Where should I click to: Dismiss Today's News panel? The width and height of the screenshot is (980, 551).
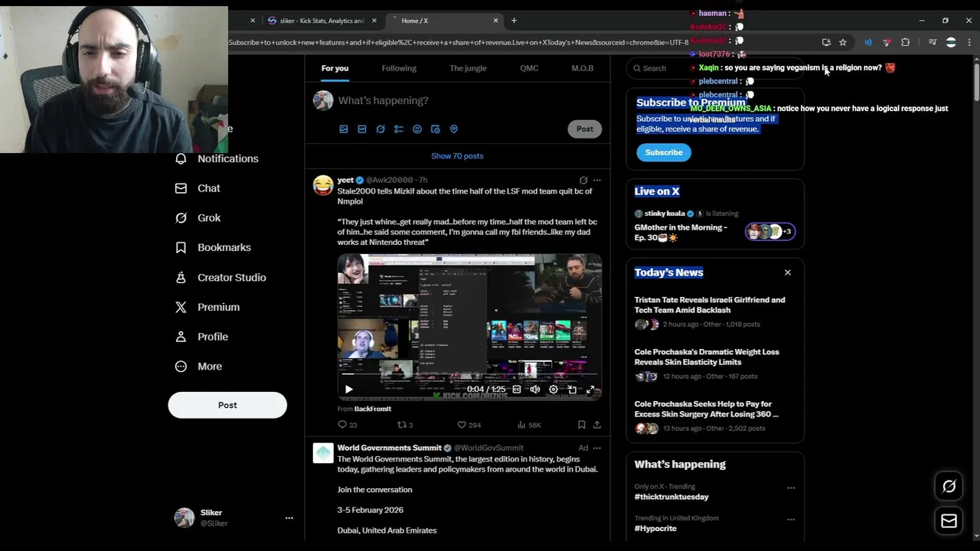787,272
